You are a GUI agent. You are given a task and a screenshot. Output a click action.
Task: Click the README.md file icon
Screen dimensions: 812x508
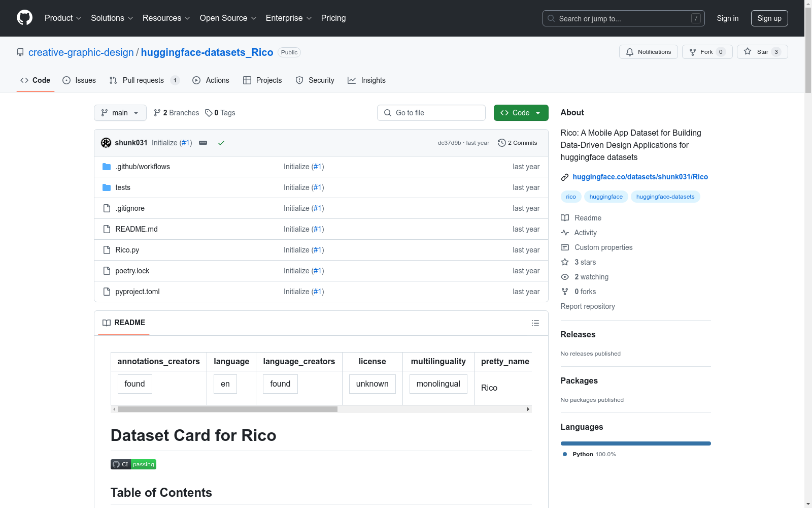tap(107, 229)
